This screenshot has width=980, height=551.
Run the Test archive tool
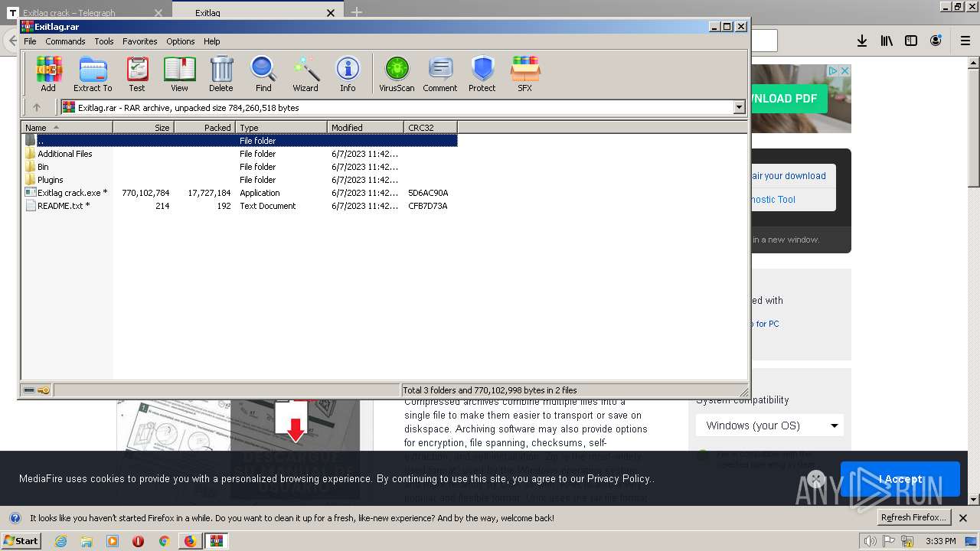[137, 74]
